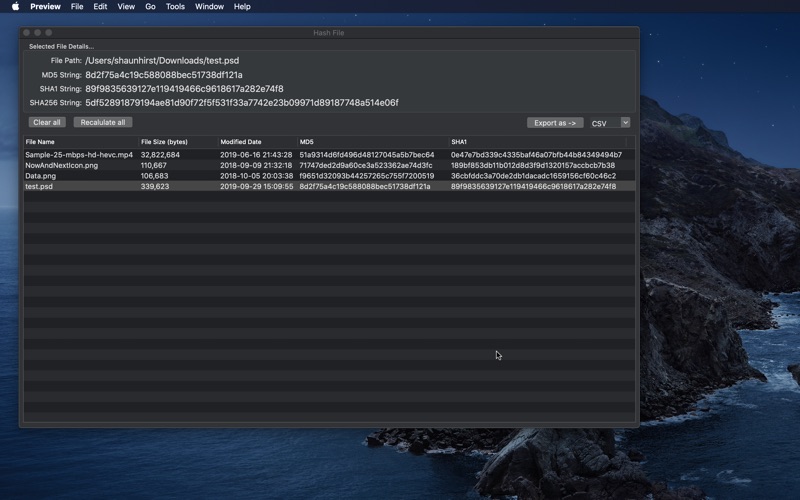800x500 pixels.
Task: Click modified date 2019-06-16 21:43:28
Action: pos(256,155)
